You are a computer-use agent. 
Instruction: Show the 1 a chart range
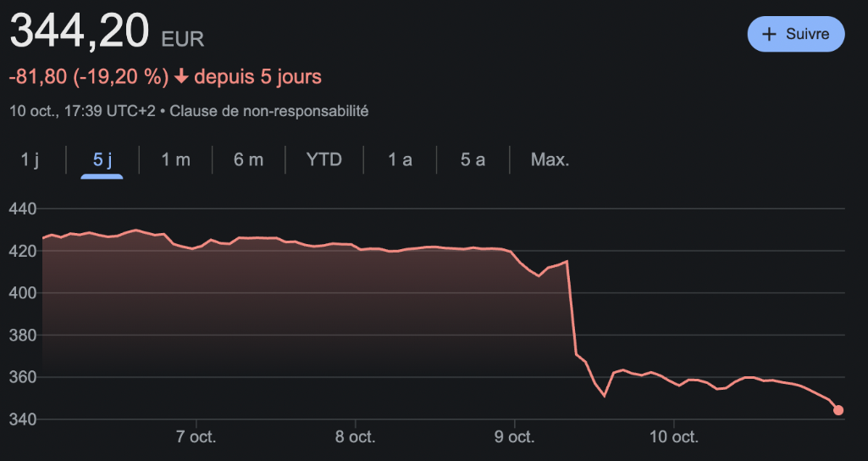tap(400, 159)
